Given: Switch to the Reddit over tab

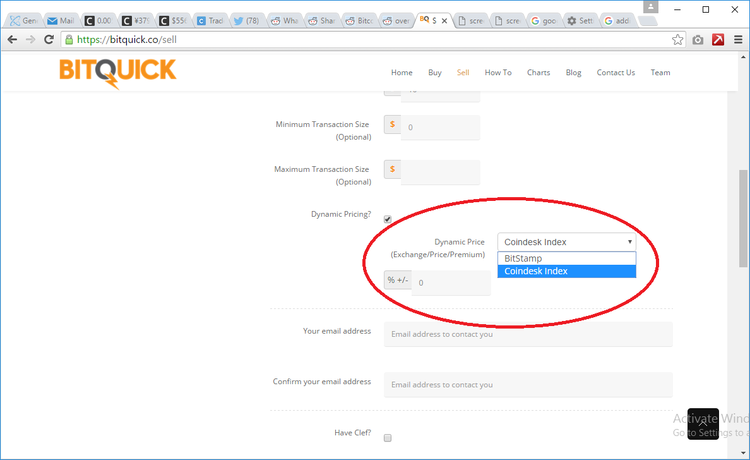Looking at the screenshot, I should pyautogui.click(x=396, y=21).
